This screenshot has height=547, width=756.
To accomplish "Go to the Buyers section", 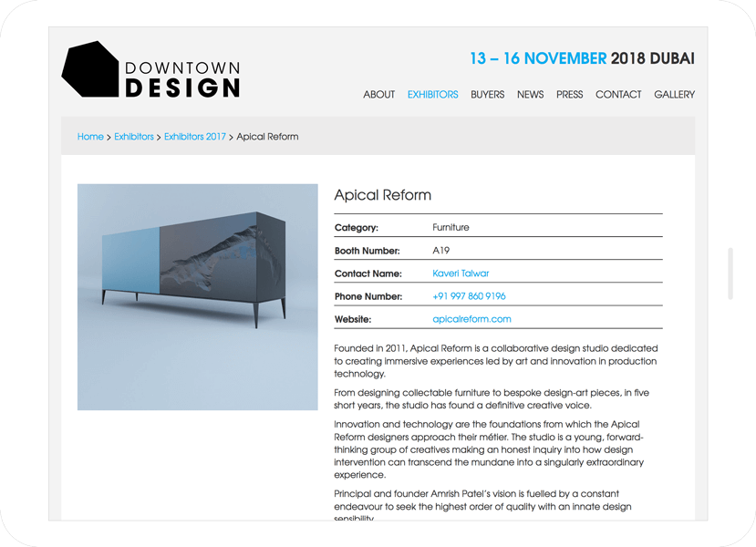I will tap(488, 95).
